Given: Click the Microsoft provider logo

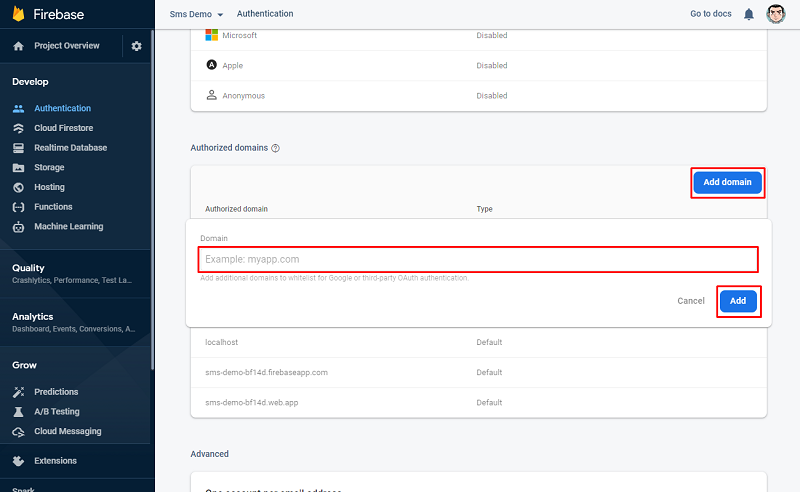Looking at the screenshot, I should [211, 35].
